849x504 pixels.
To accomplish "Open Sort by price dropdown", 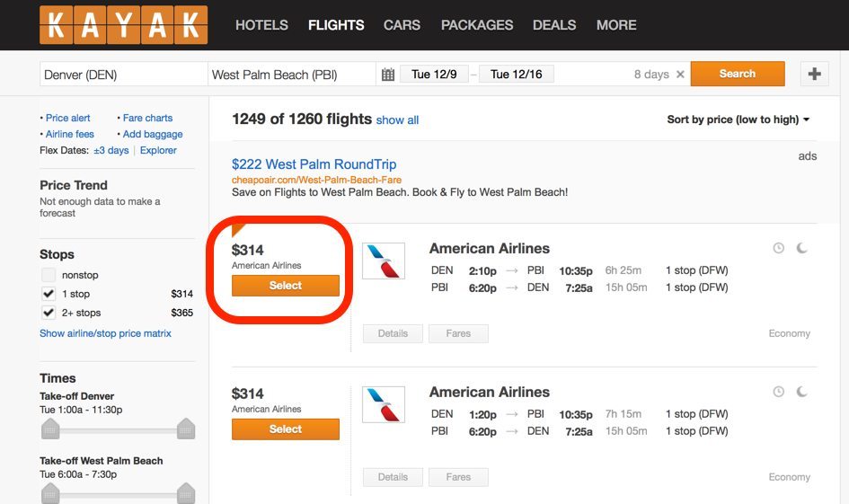I will coord(738,119).
